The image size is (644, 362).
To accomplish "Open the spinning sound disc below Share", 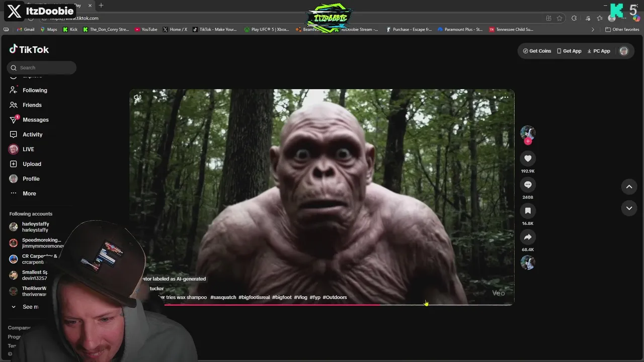I will (x=528, y=262).
